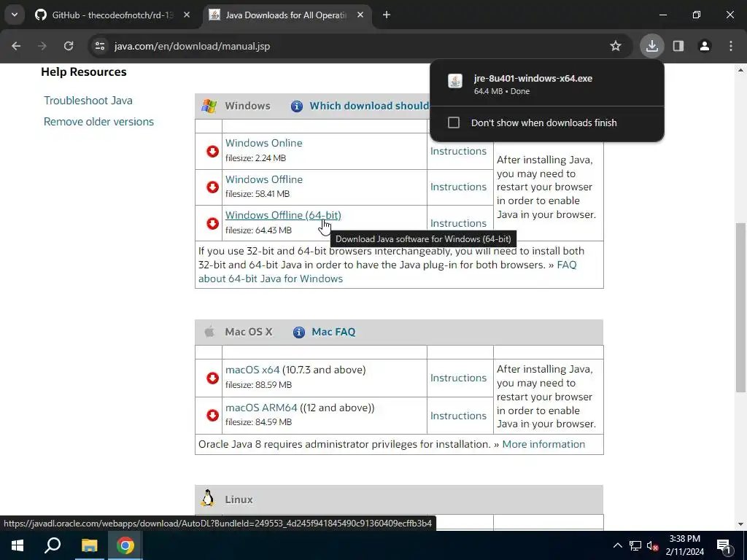
Task: Open the Chrome profile avatar menu
Action: pos(705,46)
